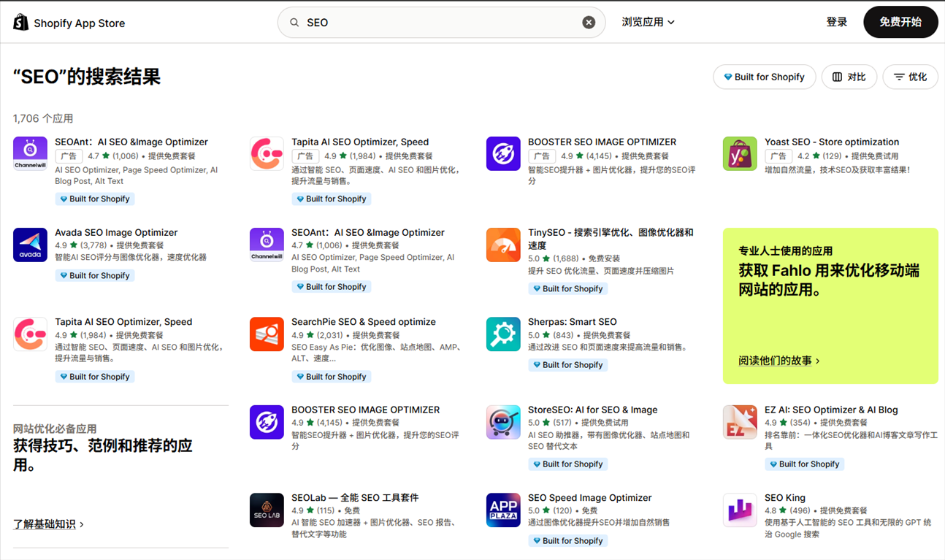Open the SEOAnt ad listing icon
This screenshot has height=560, width=945.
pyautogui.click(x=31, y=153)
